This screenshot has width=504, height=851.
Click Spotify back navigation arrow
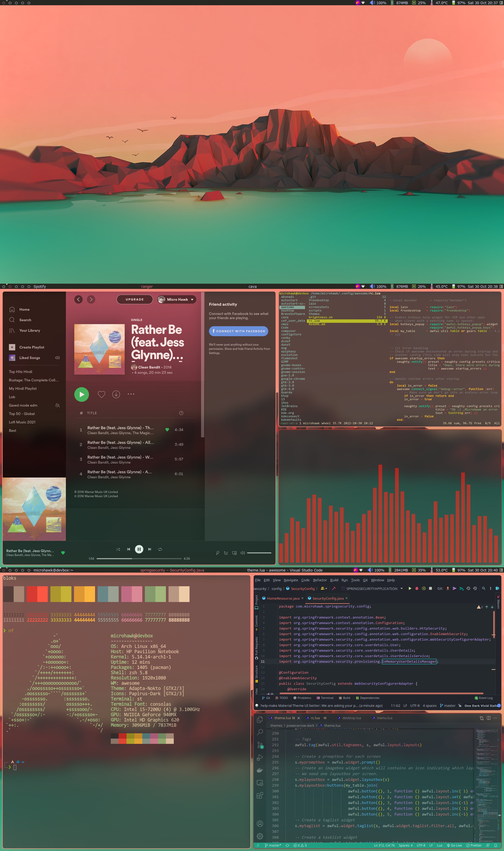[78, 299]
